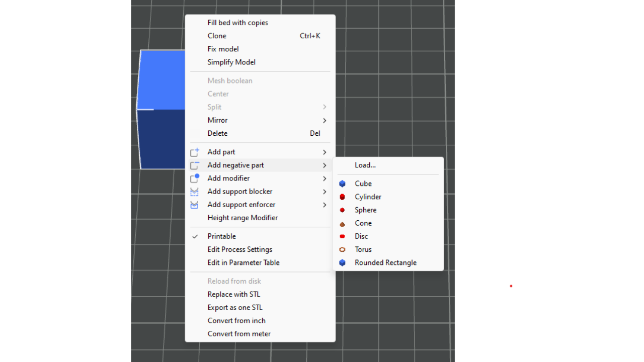Click the red Cylinder shape icon

tap(342, 197)
